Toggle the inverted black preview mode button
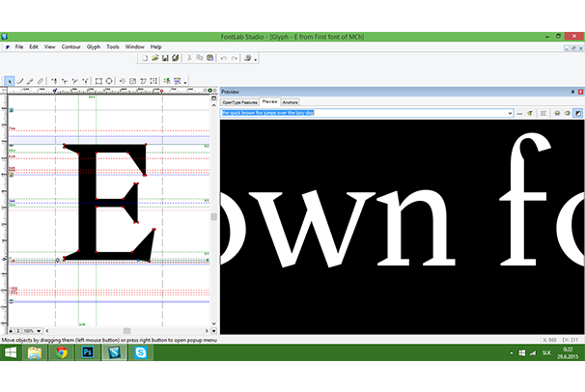The width and height of the screenshot is (585, 392). [578, 113]
